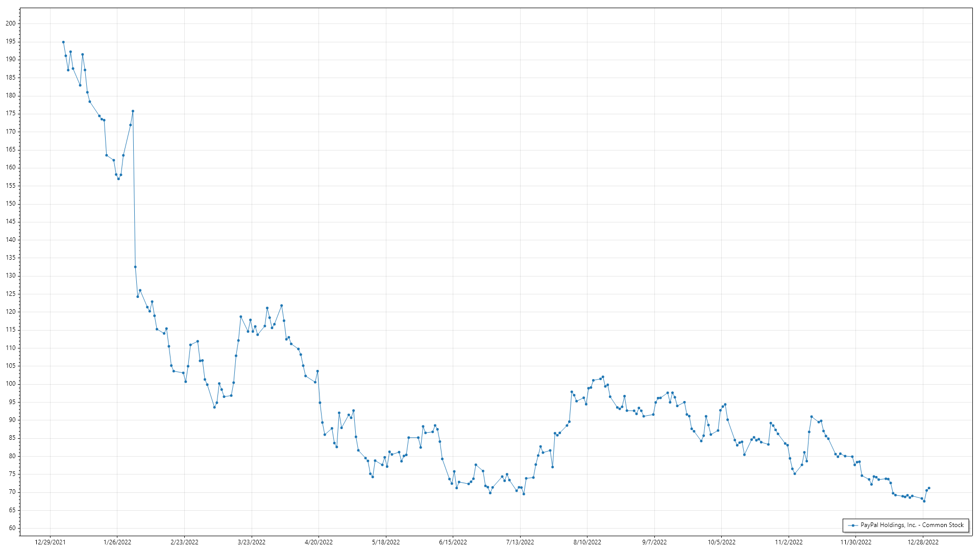
Task: Select the August peak data point near 102
Action: (603, 377)
